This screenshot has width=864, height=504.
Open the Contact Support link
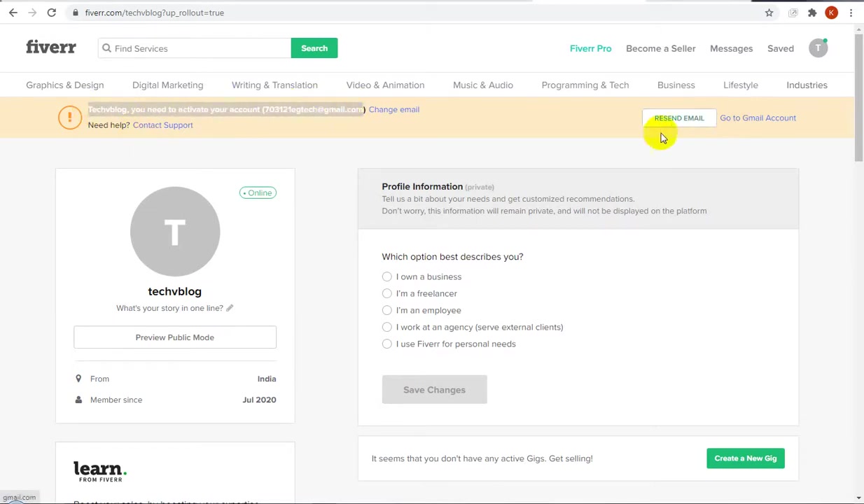(x=162, y=125)
